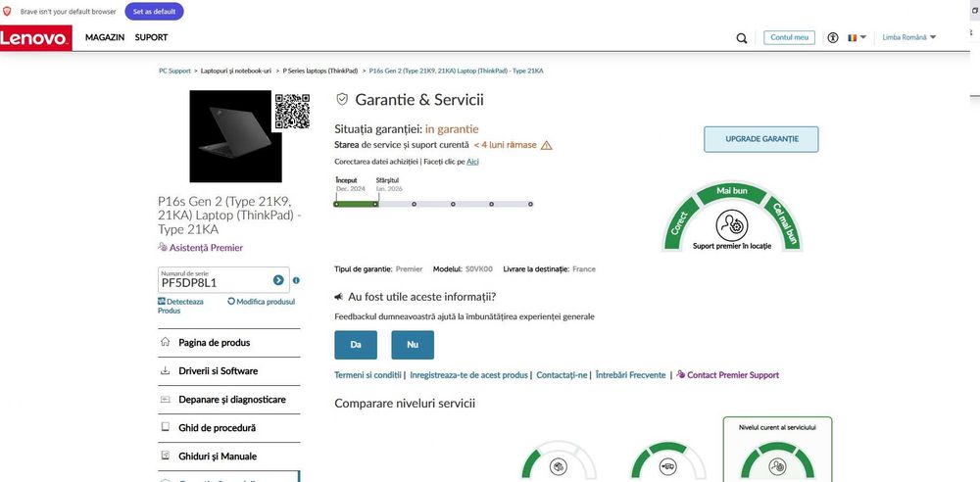Click the Suport premier în locație icon
Image resolution: width=980 pixels, height=482 pixels.
tap(732, 225)
